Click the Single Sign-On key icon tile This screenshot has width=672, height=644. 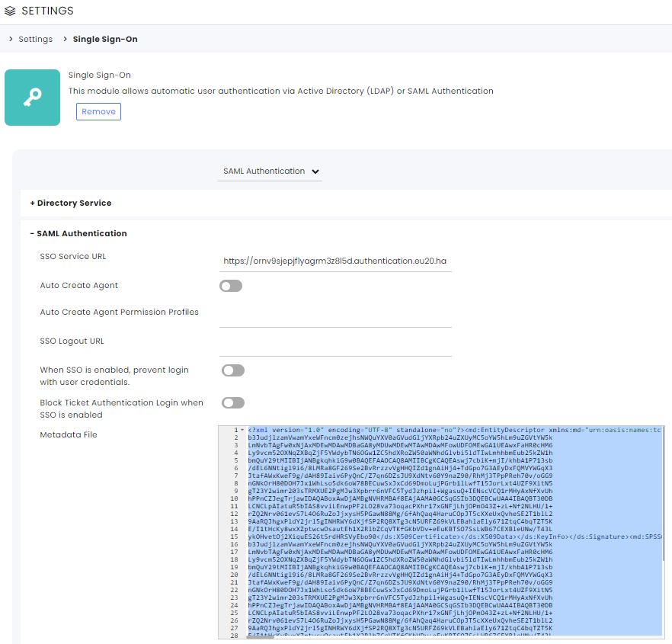click(x=32, y=98)
